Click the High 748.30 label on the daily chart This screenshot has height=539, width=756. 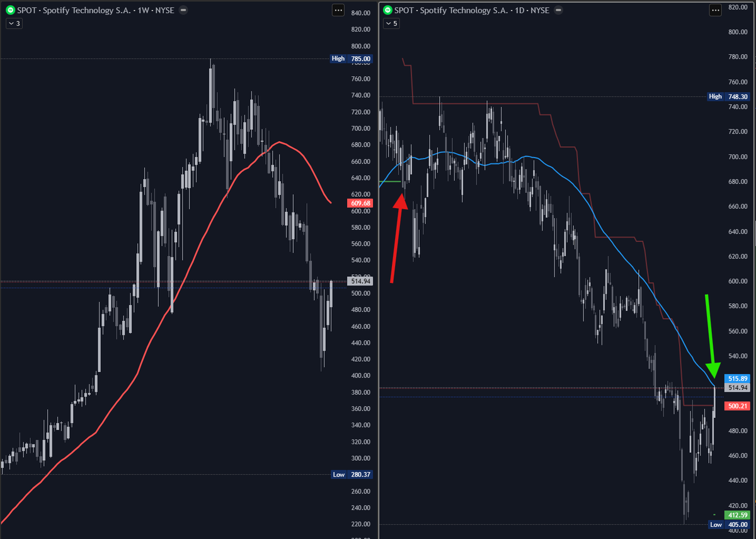tap(729, 96)
